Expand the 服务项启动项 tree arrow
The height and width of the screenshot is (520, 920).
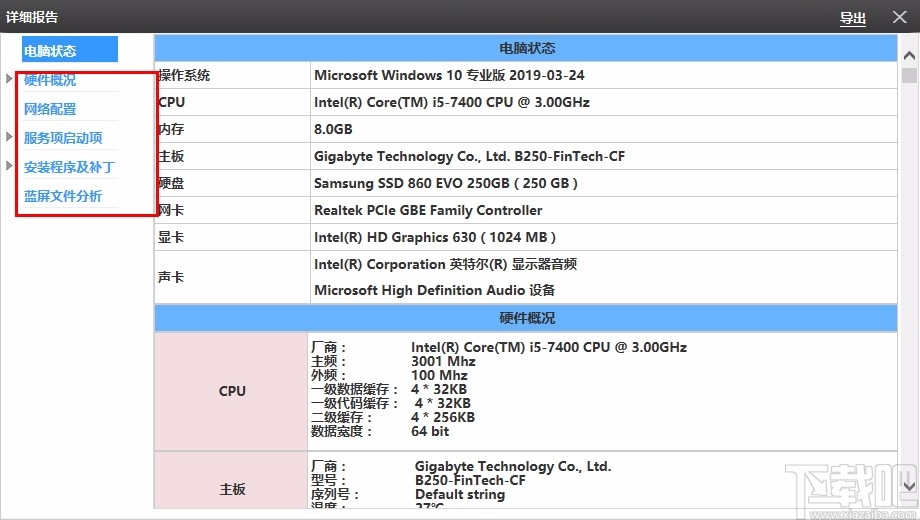(x=9, y=137)
